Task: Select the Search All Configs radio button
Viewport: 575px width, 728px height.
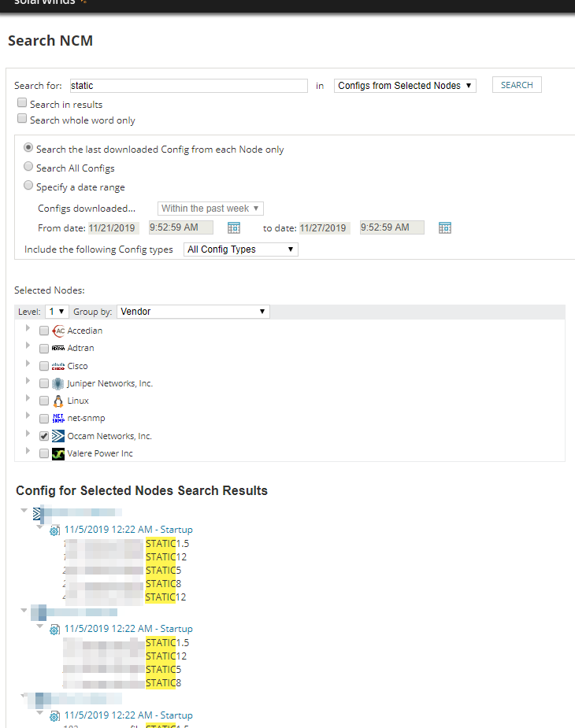Action: pos(28,166)
